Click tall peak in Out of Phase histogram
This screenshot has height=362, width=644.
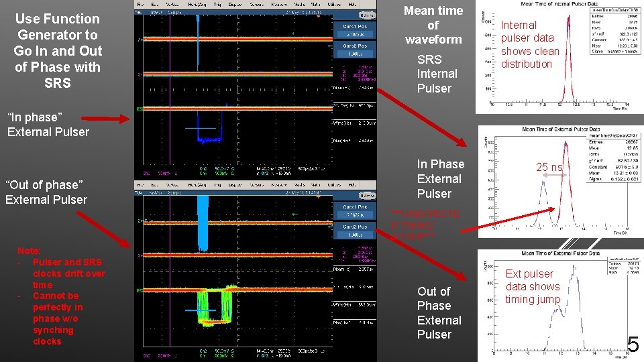[x=575, y=308]
